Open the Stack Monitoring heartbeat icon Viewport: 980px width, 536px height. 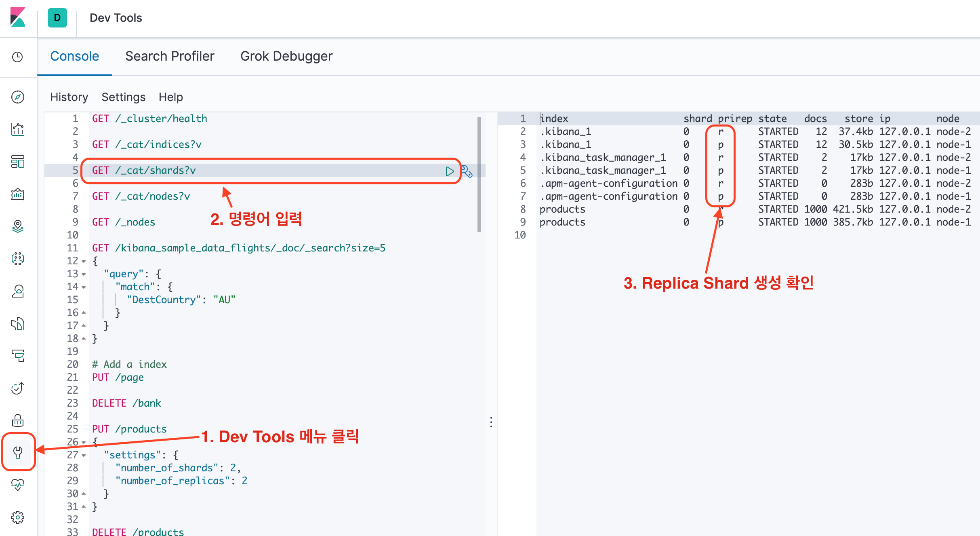(18, 484)
